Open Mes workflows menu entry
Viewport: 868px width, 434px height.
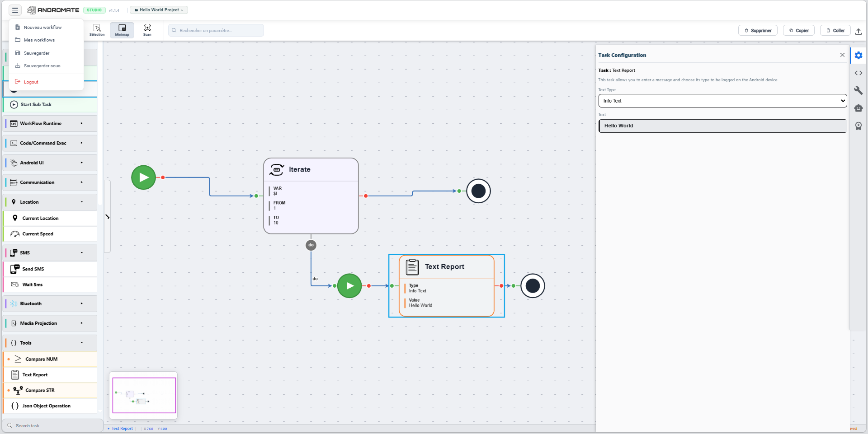pos(39,40)
